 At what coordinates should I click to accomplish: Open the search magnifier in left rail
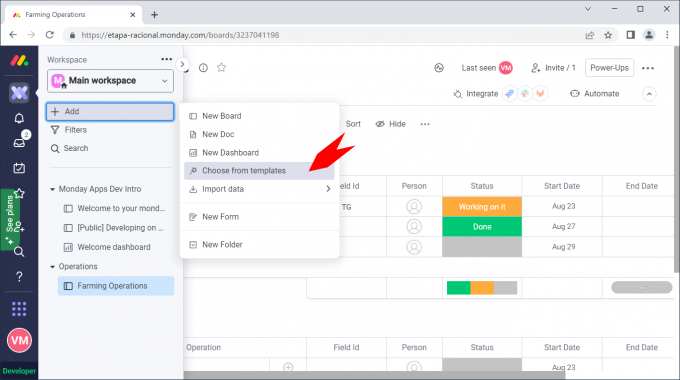pos(19,252)
